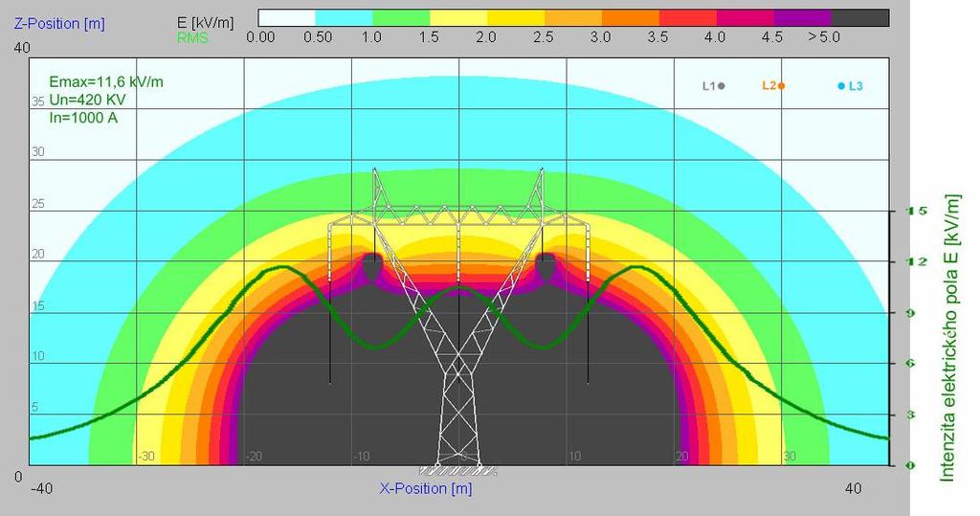Click the "E [kV/m]" legend heading
This screenshot has height=516, width=980.
point(206,24)
